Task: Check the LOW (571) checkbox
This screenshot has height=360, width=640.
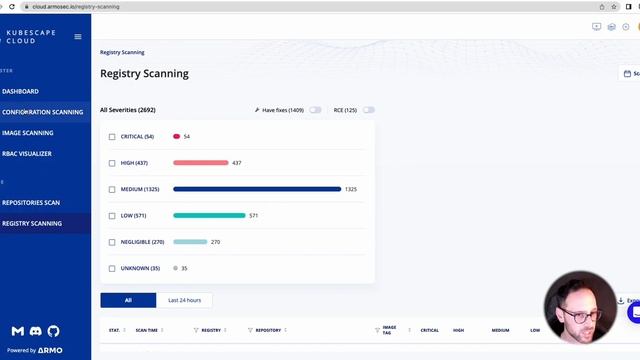Action: click(x=112, y=216)
